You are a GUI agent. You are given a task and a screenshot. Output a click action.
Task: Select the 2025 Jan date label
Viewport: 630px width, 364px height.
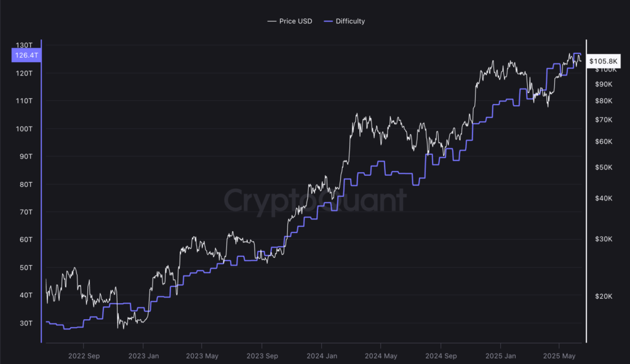pos(500,356)
